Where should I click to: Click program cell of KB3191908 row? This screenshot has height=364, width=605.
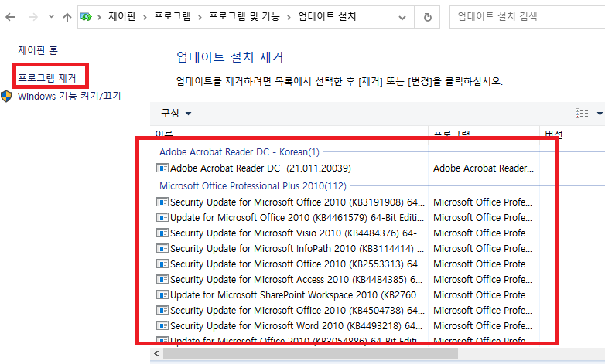(x=483, y=202)
